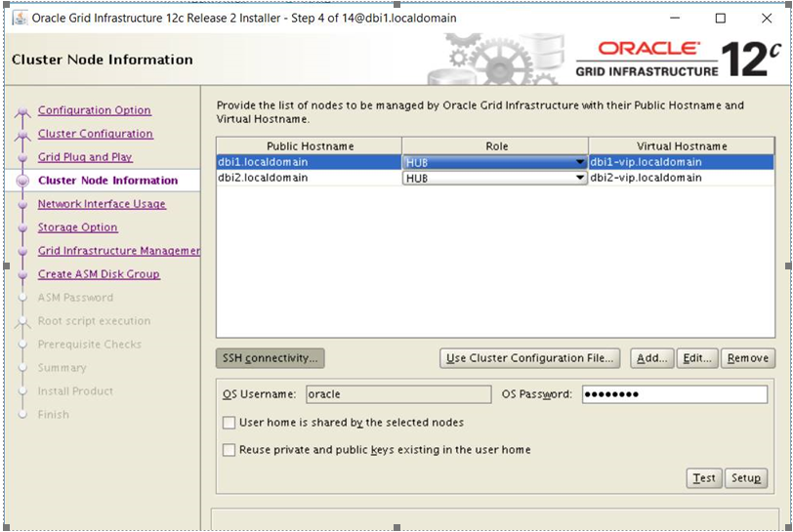The width and height of the screenshot is (793, 532).
Task: Click the dbi1-vip.localdomain virtual hostname cell
Action: (x=682, y=162)
